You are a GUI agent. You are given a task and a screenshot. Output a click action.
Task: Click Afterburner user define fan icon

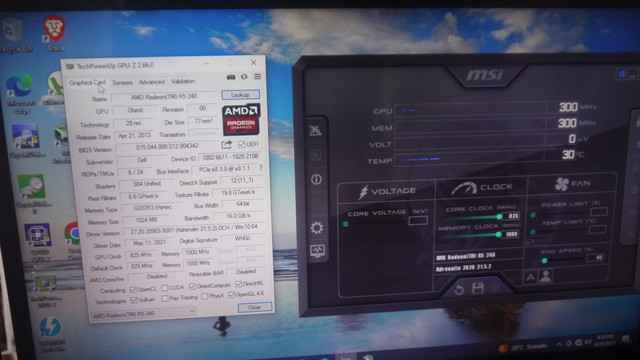click(x=546, y=276)
